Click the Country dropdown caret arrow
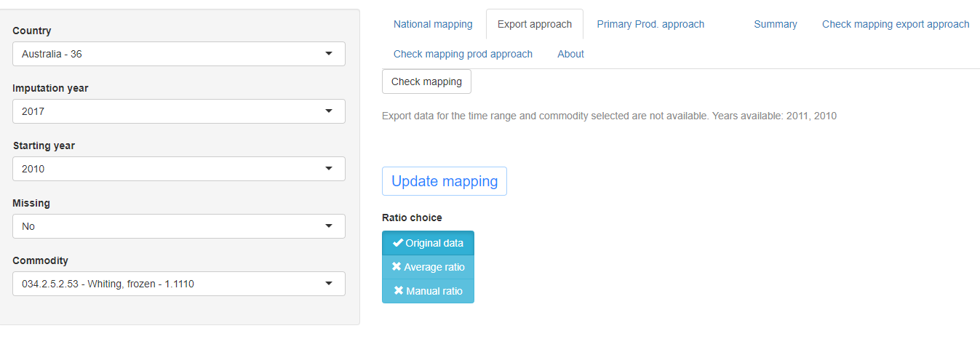Viewport: 980px width, 347px height. pos(328,54)
